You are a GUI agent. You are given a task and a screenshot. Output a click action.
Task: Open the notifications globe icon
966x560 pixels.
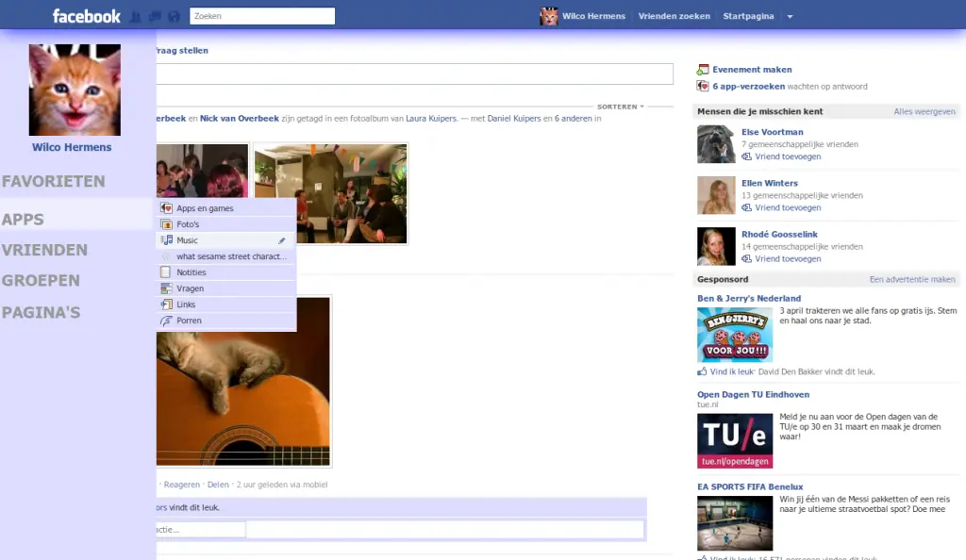(x=174, y=17)
